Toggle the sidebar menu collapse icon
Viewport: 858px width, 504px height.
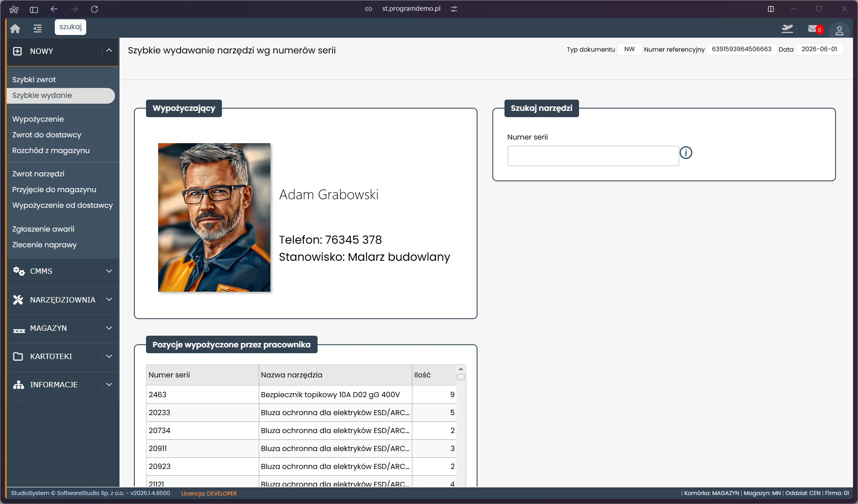tap(38, 28)
